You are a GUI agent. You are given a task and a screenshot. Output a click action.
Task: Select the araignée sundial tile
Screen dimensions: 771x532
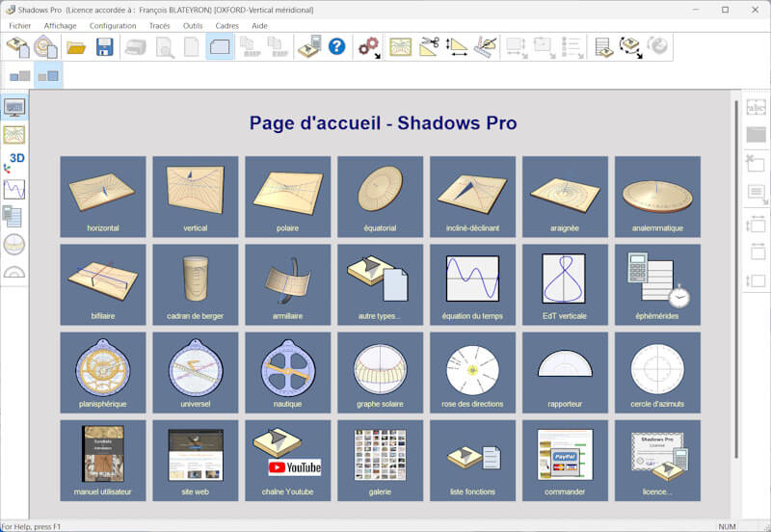click(565, 197)
